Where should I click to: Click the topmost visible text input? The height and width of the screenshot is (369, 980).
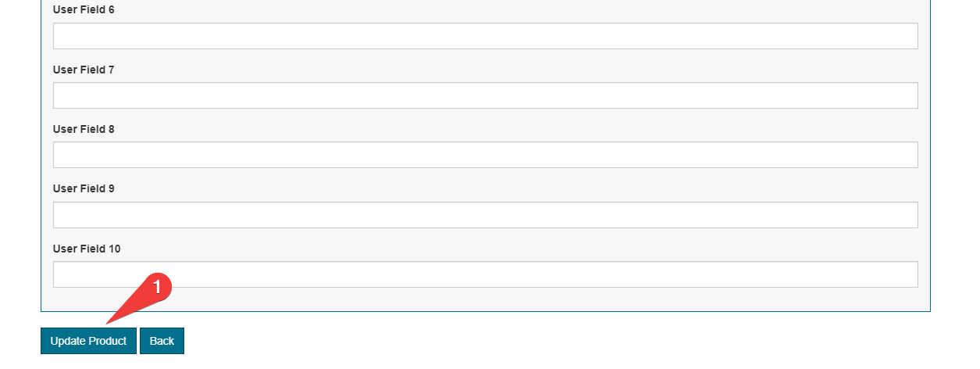[485, 36]
